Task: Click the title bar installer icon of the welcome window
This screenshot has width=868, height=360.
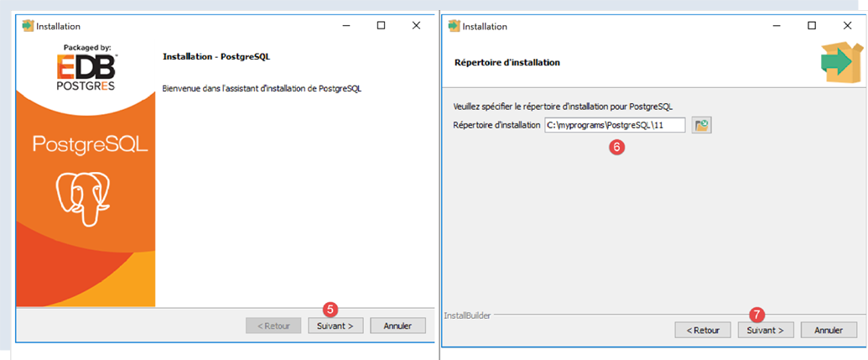Action: (x=28, y=26)
